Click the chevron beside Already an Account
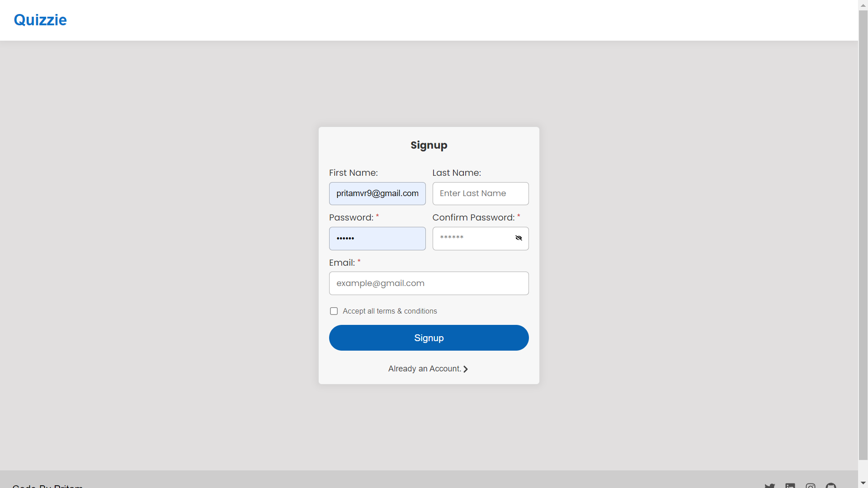 (466, 369)
